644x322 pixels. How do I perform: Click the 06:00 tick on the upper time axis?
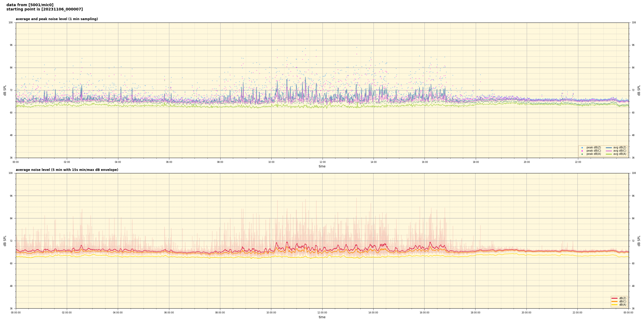coord(169,162)
